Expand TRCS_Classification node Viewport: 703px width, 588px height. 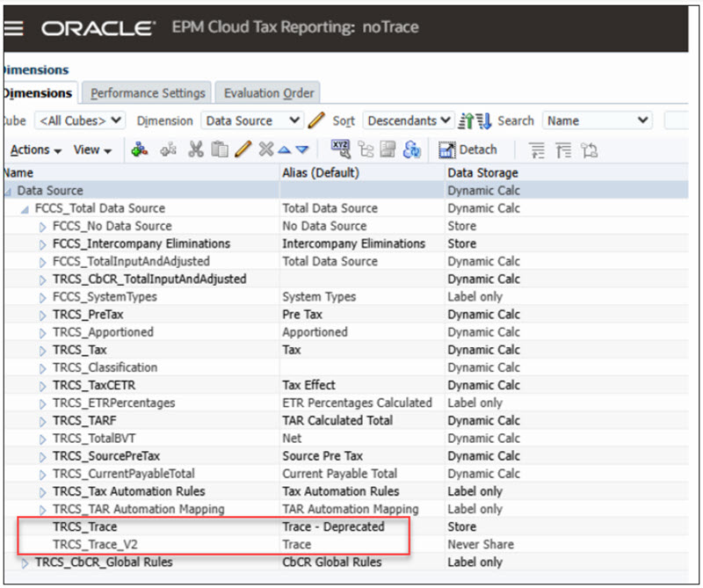click(42, 368)
